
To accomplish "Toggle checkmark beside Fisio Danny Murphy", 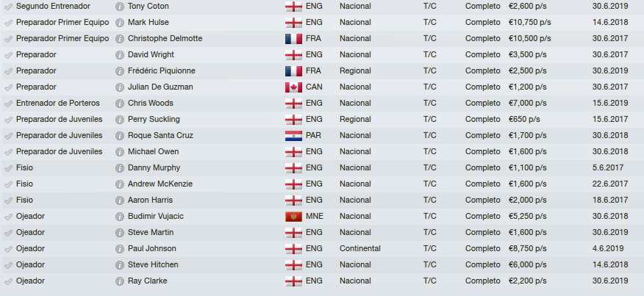I will pyautogui.click(x=8, y=168).
